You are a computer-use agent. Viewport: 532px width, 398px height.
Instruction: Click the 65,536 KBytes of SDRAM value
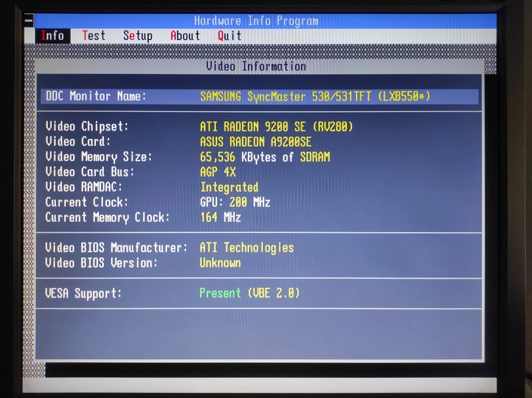pyautogui.click(x=265, y=157)
